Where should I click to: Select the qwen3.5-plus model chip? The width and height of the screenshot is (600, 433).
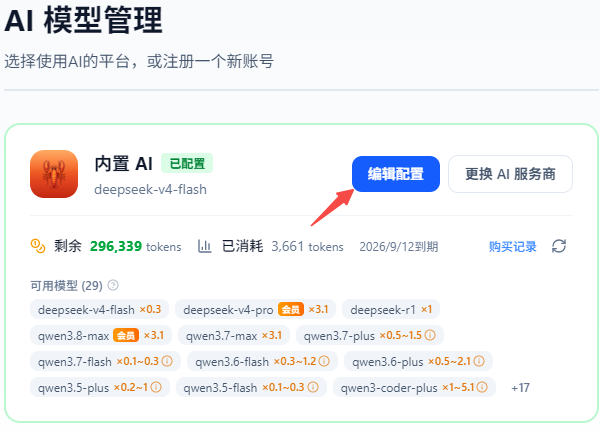coord(99,387)
